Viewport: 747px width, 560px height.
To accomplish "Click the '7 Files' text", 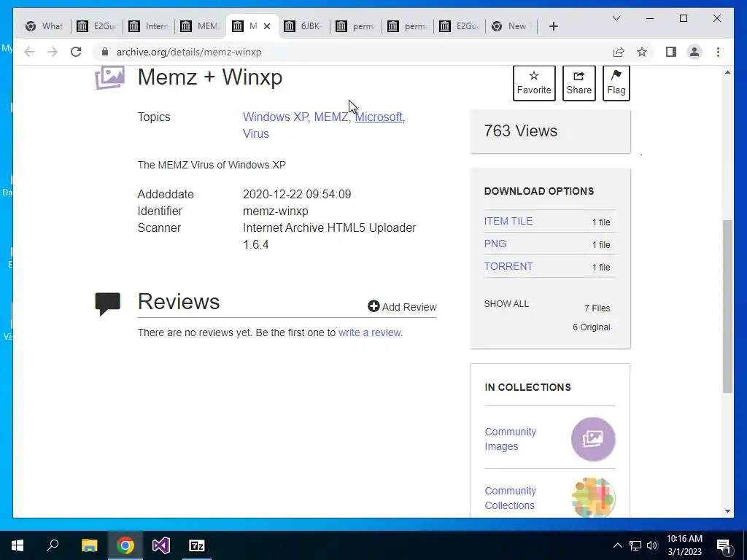I will (597, 308).
